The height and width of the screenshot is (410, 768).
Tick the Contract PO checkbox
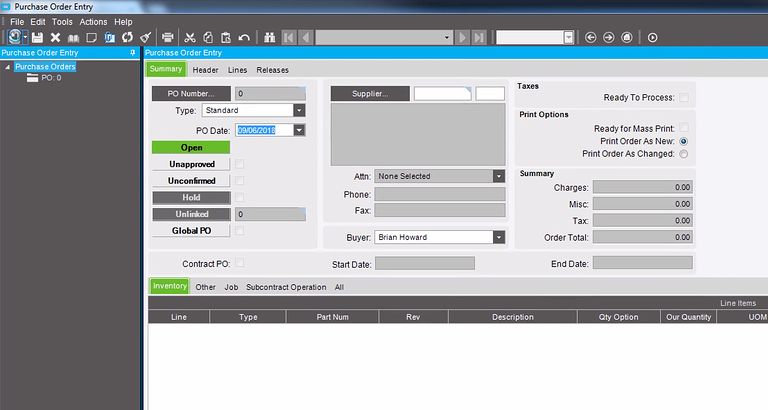tap(239, 263)
